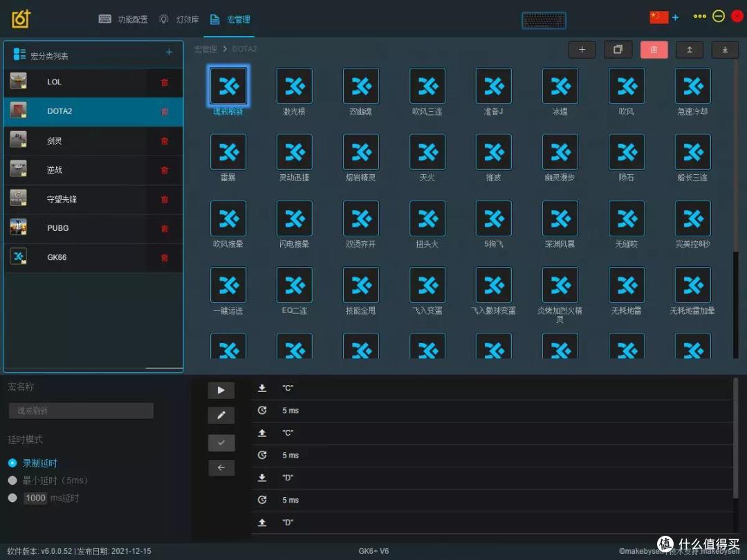
Task: Click the red delete macro button
Action: pos(654,50)
